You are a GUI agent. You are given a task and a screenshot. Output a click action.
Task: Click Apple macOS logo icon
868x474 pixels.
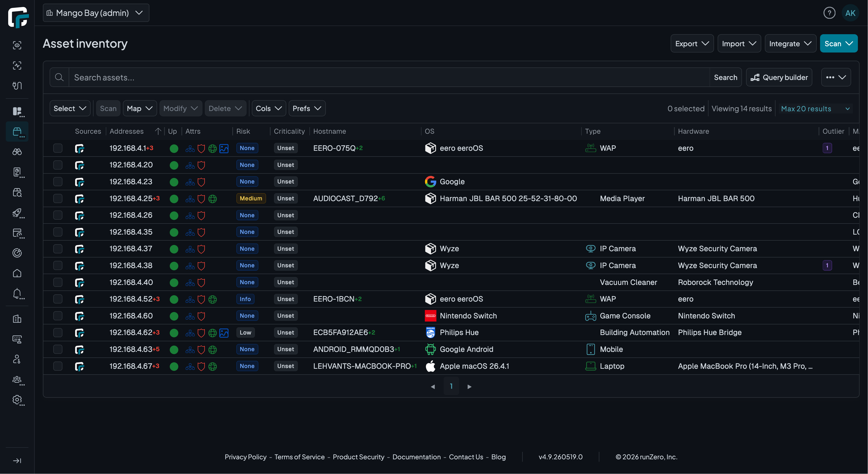pyautogui.click(x=430, y=366)
